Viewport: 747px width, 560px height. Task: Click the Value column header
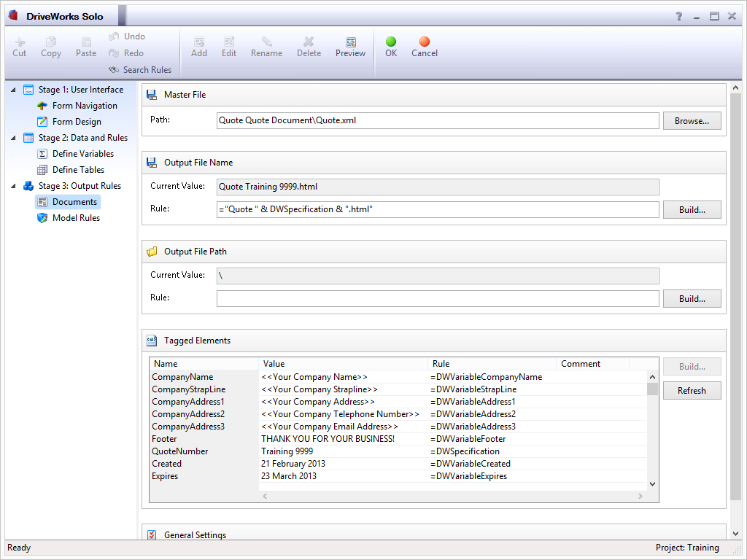[344, 364]
